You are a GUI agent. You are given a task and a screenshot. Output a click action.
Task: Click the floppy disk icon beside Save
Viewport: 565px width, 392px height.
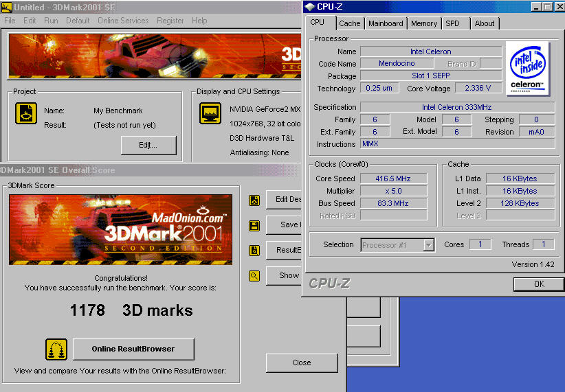click(x=254, y=226)
